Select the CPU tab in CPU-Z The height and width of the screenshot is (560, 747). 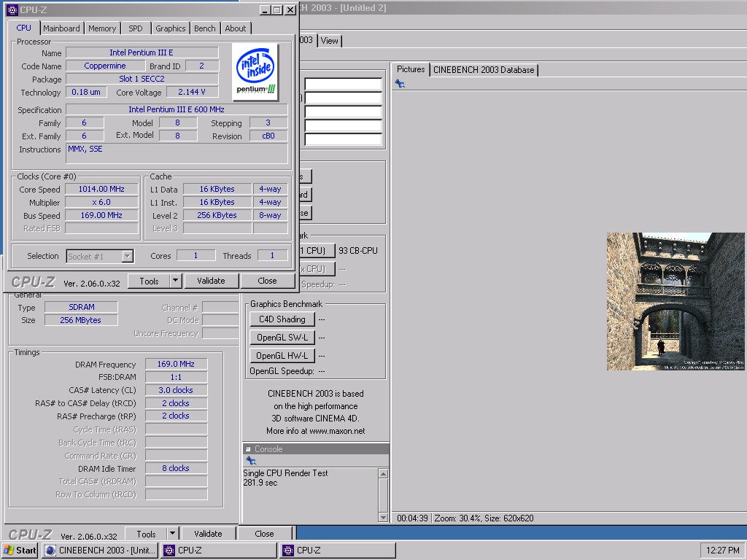23,28
